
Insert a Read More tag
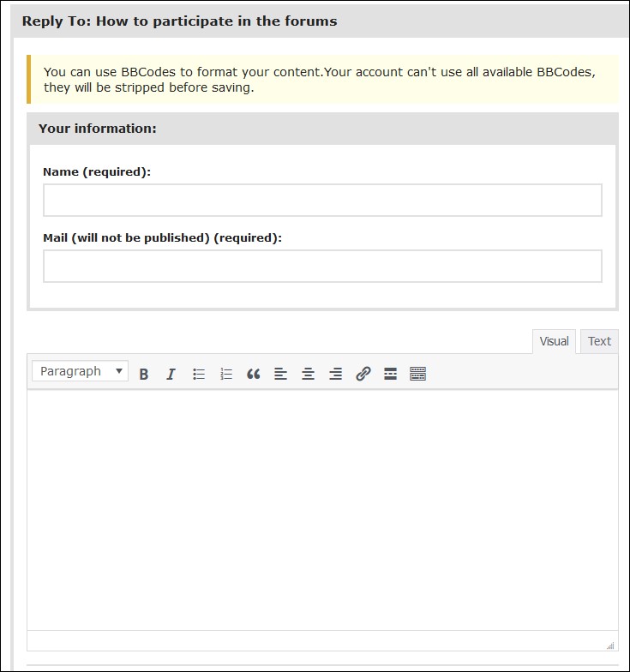pos(390,374)
